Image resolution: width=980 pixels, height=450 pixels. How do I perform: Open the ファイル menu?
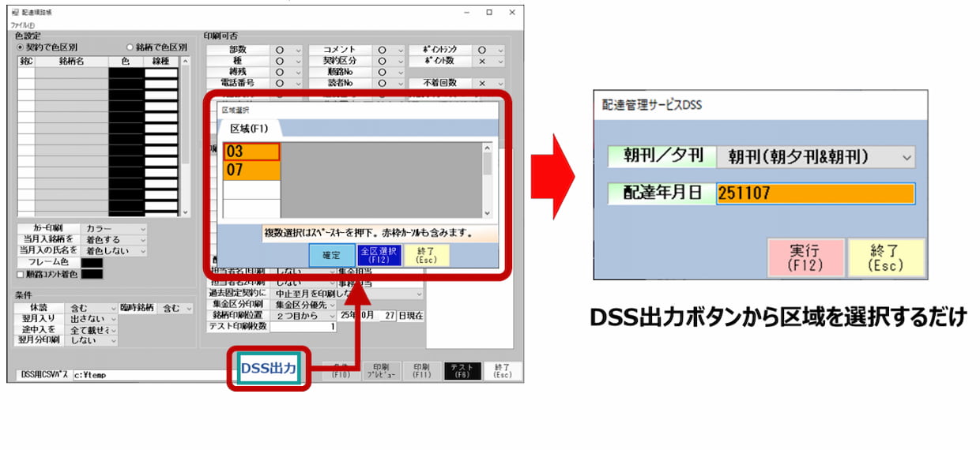click(22, 25)
